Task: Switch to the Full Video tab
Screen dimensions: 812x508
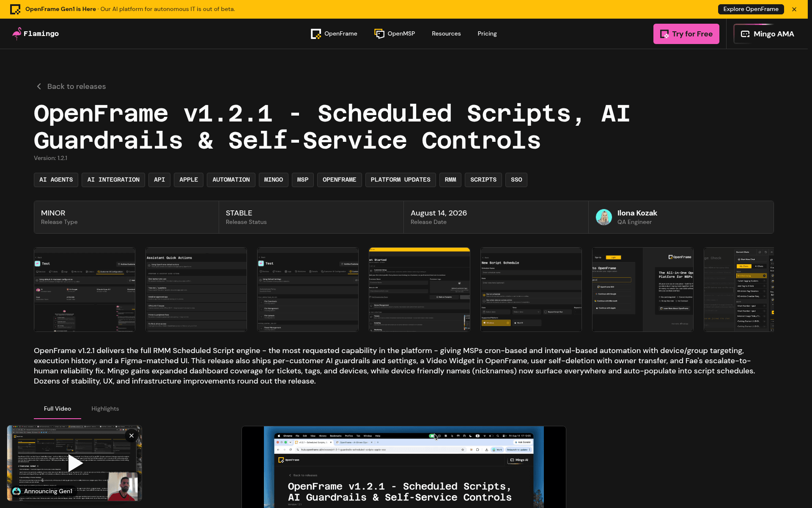Action: tap(58, 409)
